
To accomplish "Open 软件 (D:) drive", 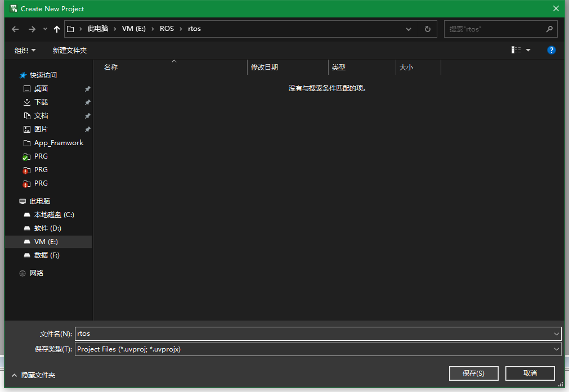I will [47, 228].
